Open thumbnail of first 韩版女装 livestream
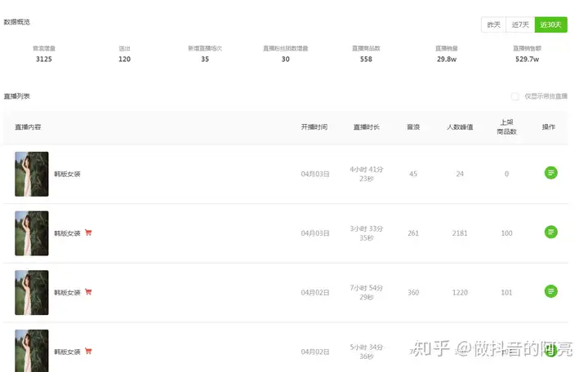 point(32,174)
